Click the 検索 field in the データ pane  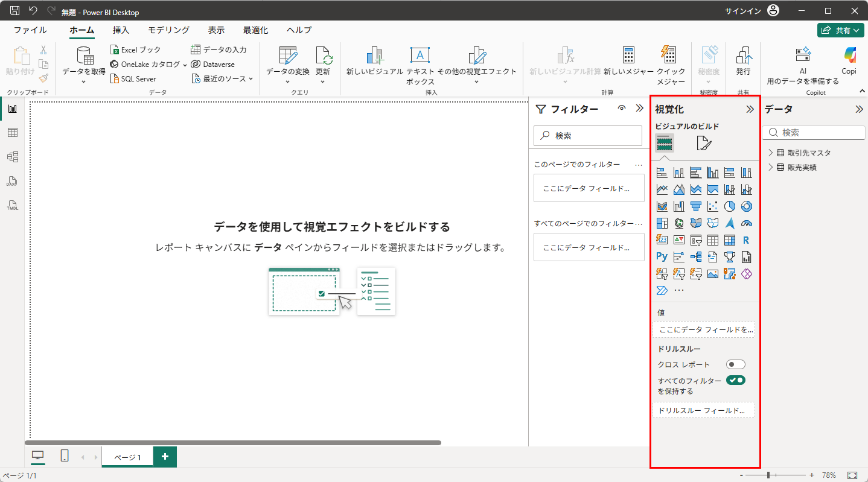[x=814, y=133]
